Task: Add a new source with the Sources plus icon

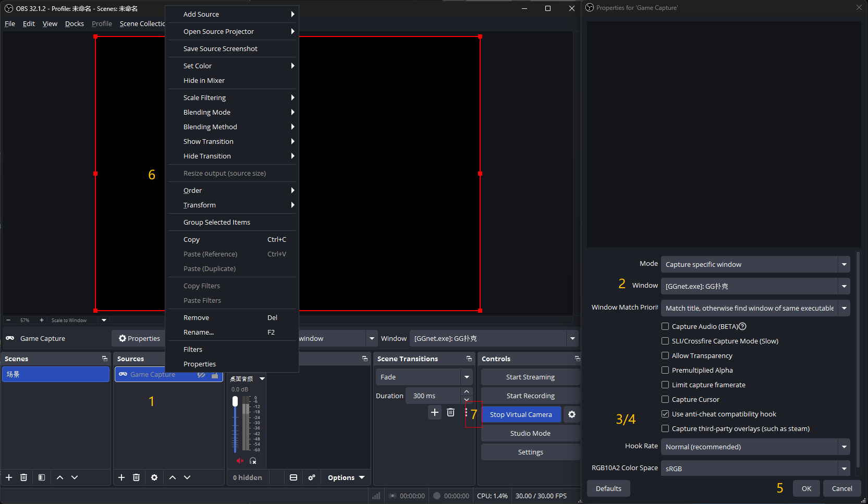Action: tap(121, 477)
